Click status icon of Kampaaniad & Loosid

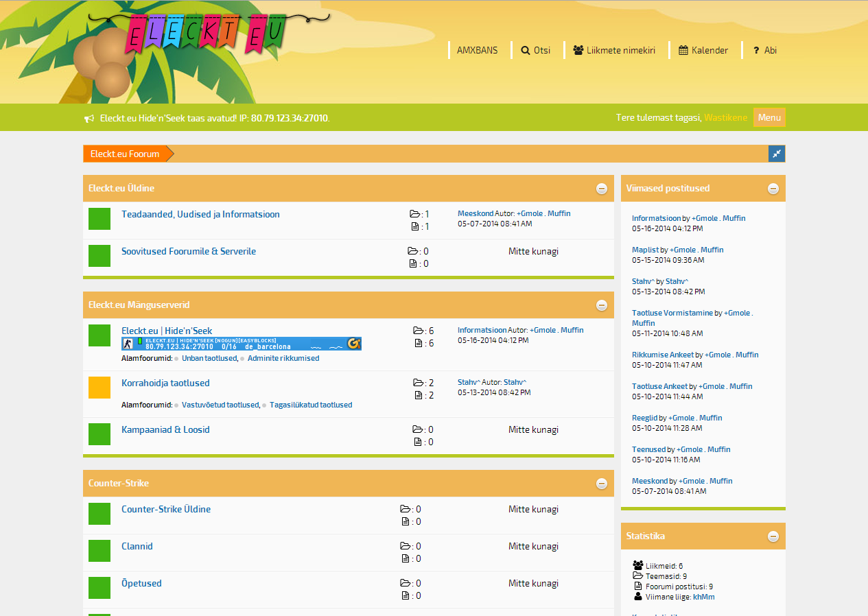pos(99,434)
